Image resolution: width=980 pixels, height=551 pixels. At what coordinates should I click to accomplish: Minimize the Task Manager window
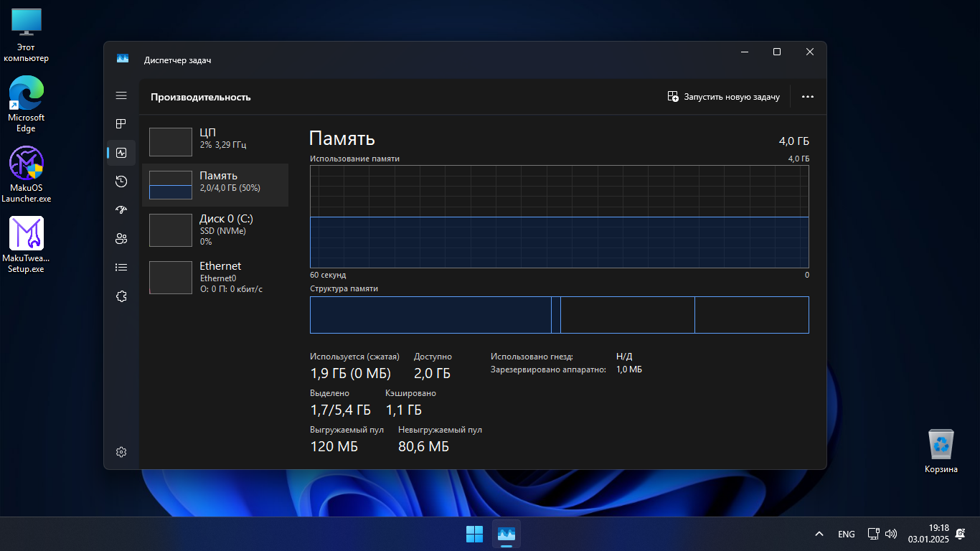pyautogui.click(x=746, y=52)
